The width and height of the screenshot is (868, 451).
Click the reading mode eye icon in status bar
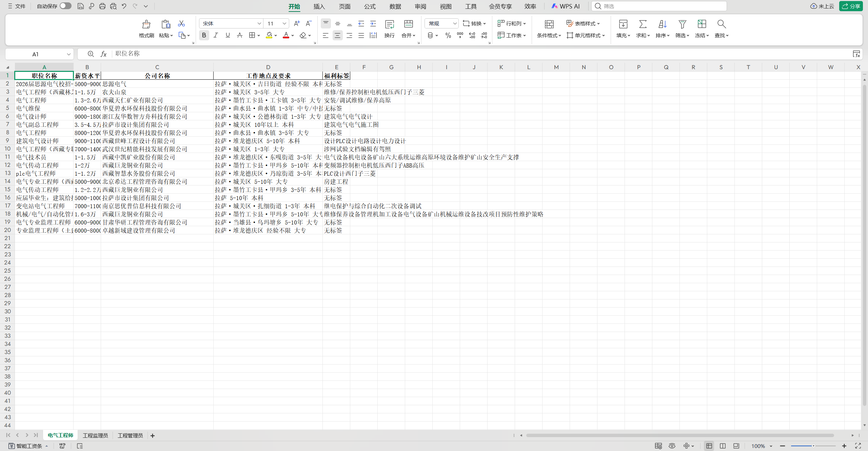672,446
